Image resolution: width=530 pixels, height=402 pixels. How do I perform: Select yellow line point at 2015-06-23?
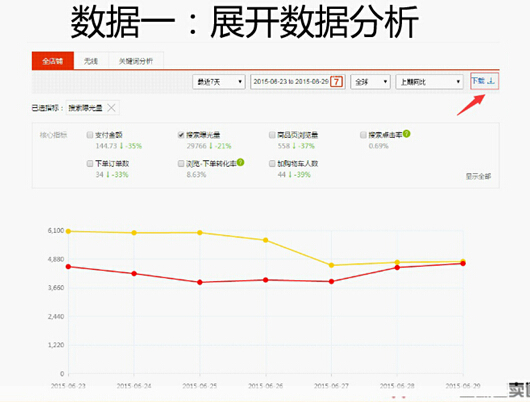(x=68, y=231)
